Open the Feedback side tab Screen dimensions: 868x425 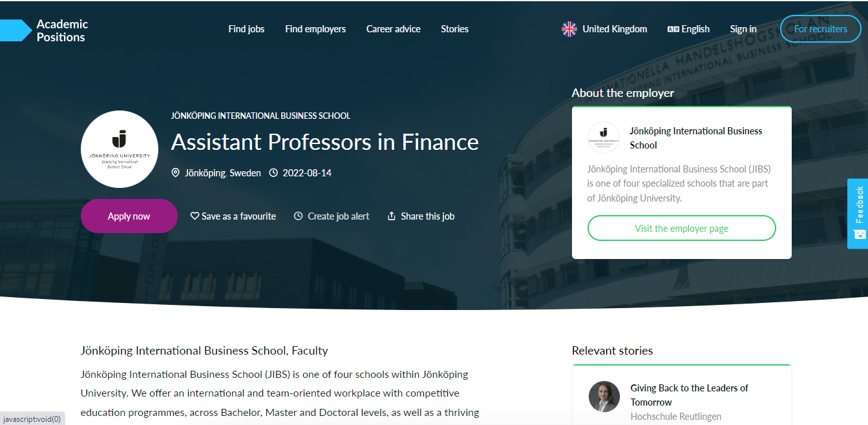tap(858, 213)
